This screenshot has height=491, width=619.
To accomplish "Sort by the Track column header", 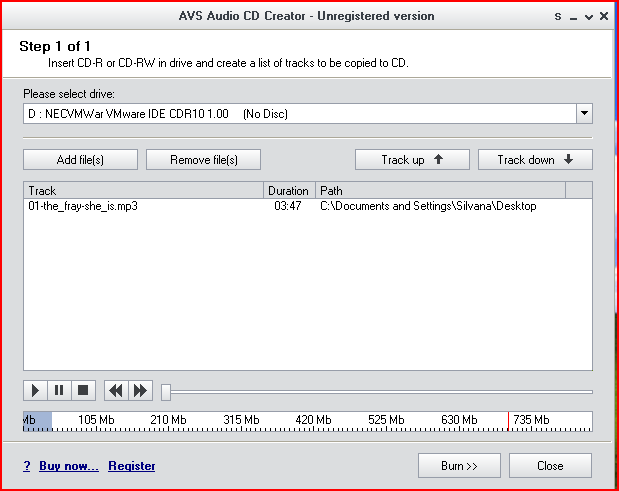I will tap(144, 191).
